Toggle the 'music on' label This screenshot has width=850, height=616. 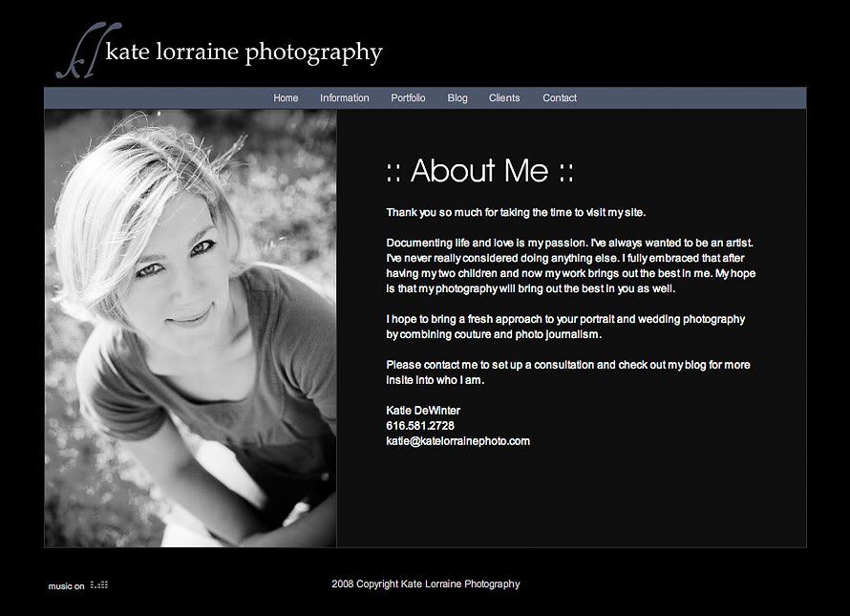pyautogui.click(x=66, y=585)
